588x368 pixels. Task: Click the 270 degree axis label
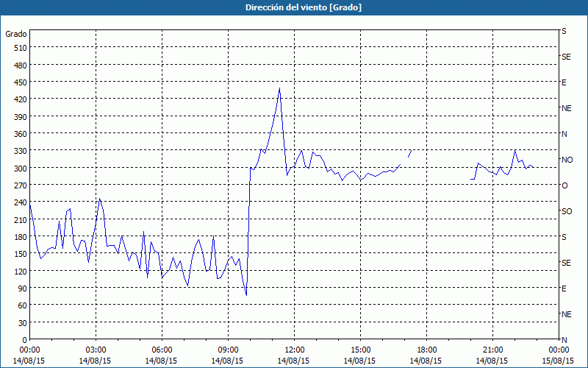21,185
